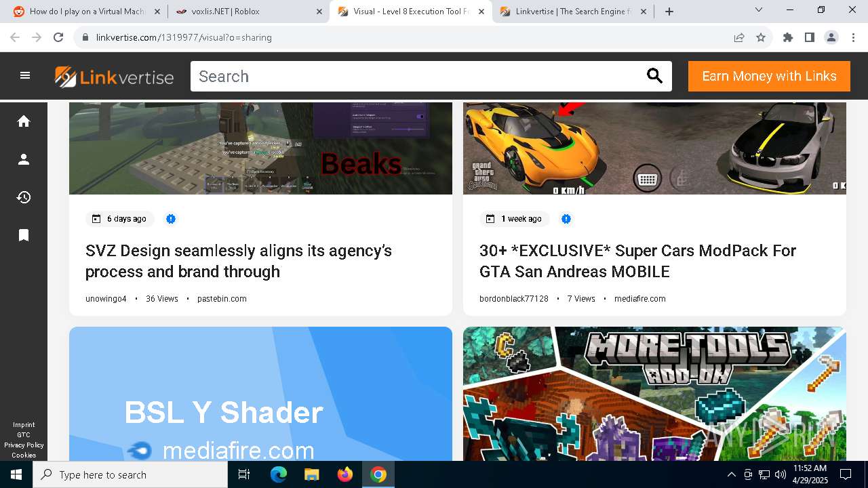Launch Microsoft Edge from the taskbar
The height and width of the screenshot is (488, 868).
[279, 474]
